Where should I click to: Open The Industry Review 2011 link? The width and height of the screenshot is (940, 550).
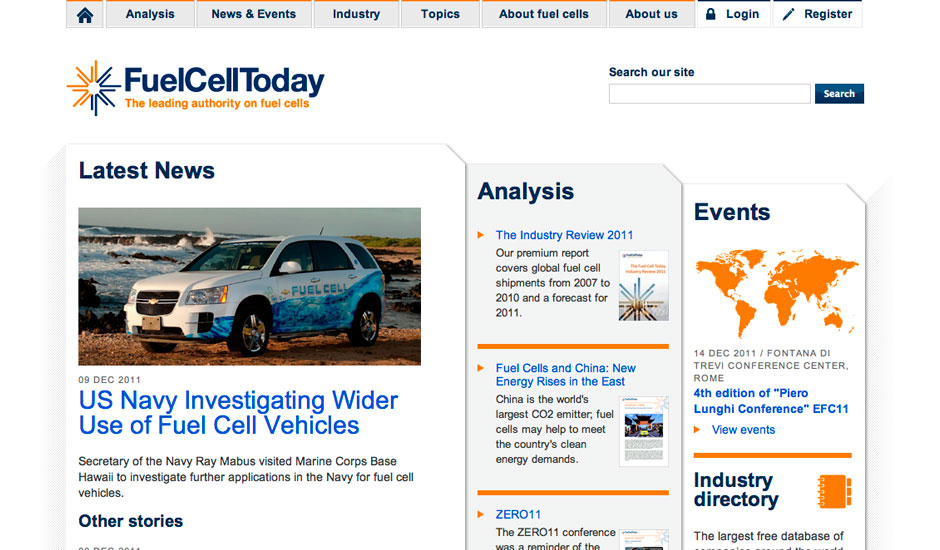point(564,235)
